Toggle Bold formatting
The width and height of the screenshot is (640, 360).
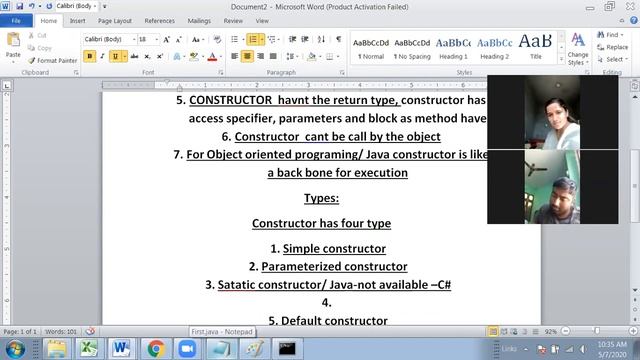pyautogui.click(x=89, y=56)
